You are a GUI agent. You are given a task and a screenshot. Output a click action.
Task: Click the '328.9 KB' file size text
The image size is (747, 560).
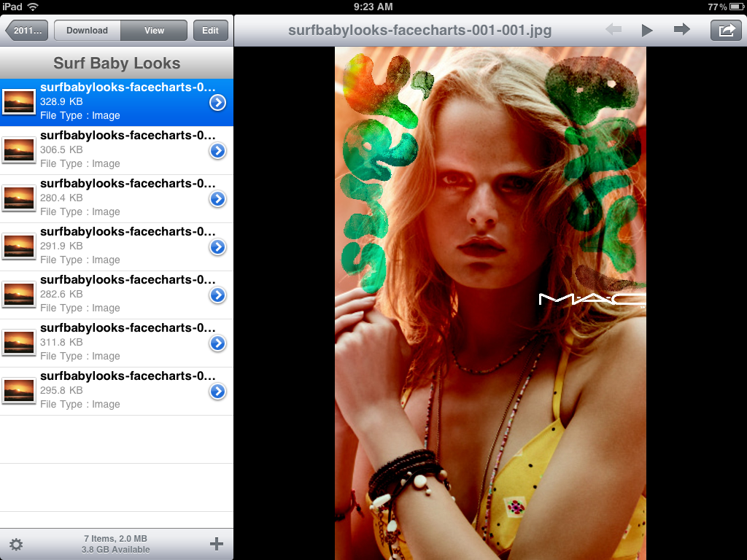click(61, 101)
